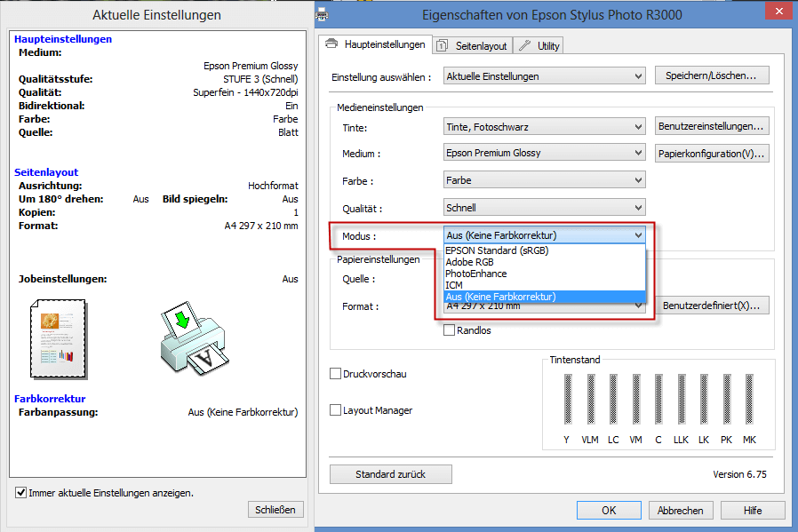Switch to the Utility tab

coord(539,46)
